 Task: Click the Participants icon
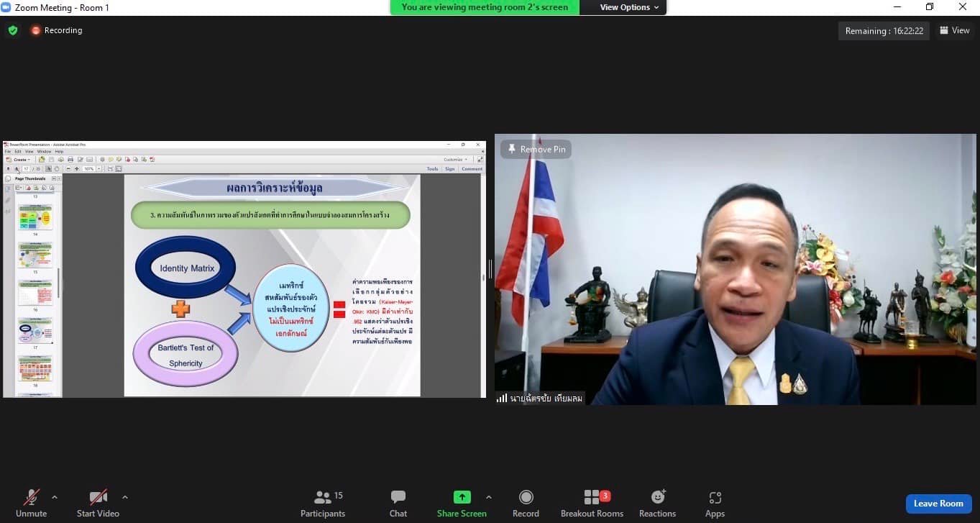(323, 498)
